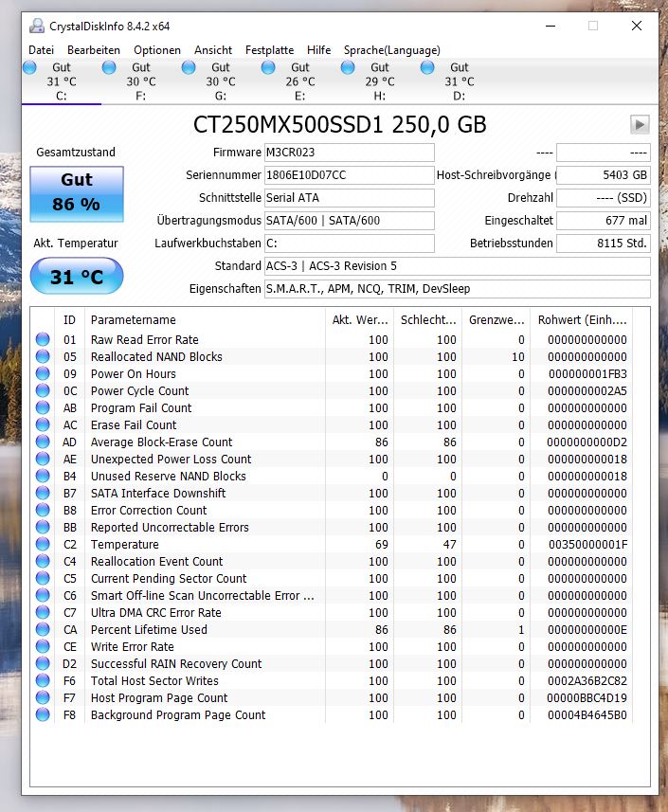Image resolution: width=668 pixels, height=812 pixels.
Task: Open the Optionen menu
Action: coord(157,50)
